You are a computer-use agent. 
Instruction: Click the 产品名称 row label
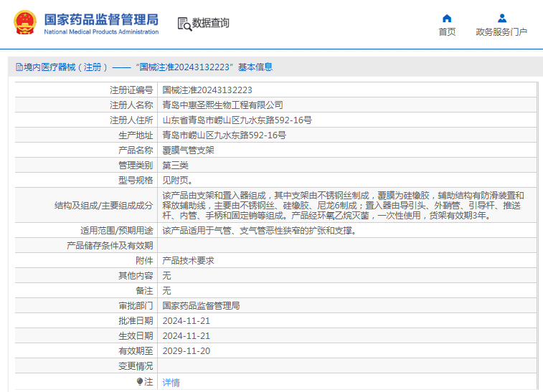[x=136, y=150]
